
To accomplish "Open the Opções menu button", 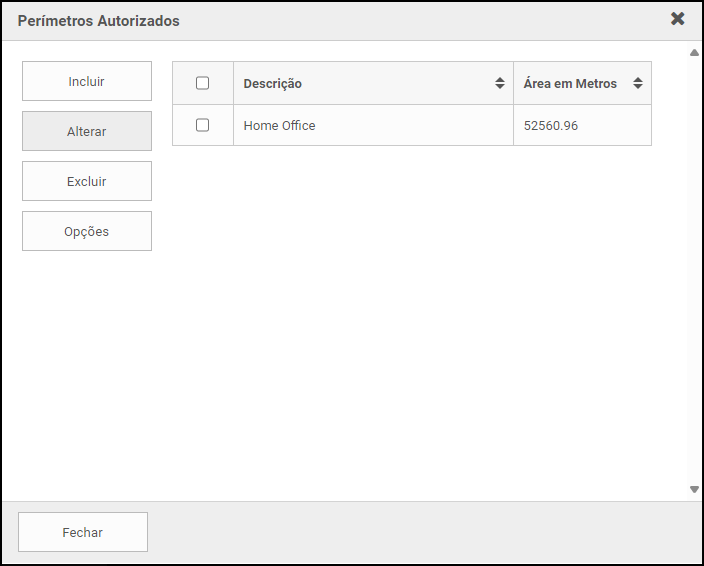I will point(87,231).
